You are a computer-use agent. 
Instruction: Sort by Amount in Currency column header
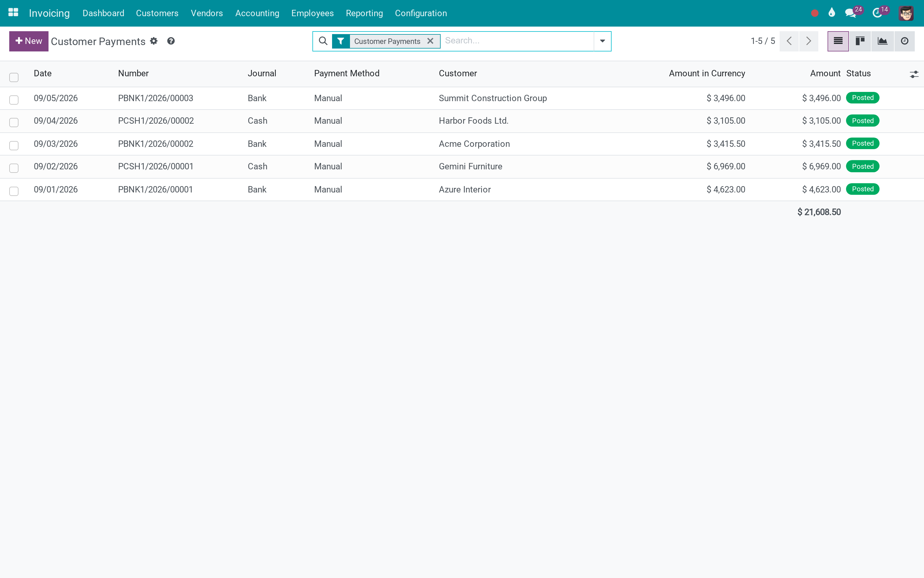point(707,73)
